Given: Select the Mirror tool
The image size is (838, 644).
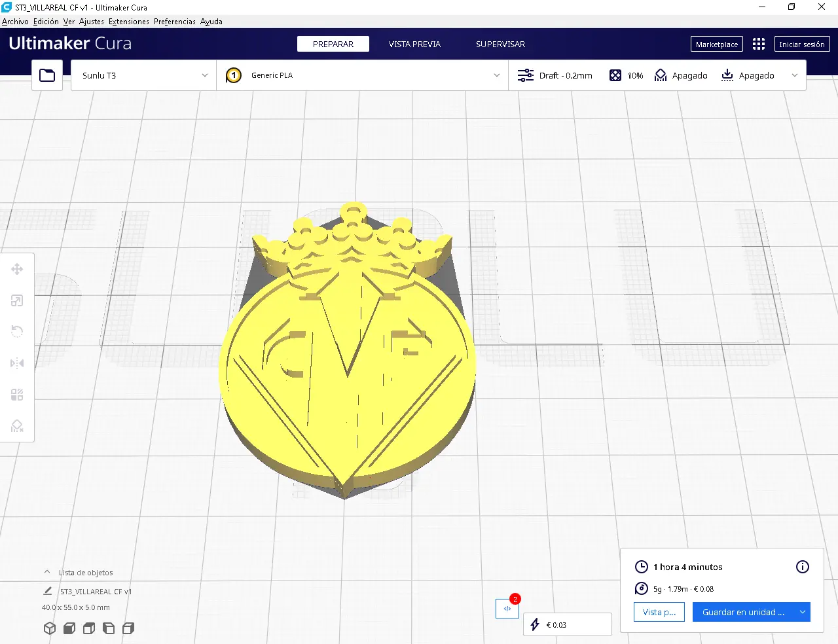Looking at the screenshot, I should pyautogui.click(x=17, y=363).
